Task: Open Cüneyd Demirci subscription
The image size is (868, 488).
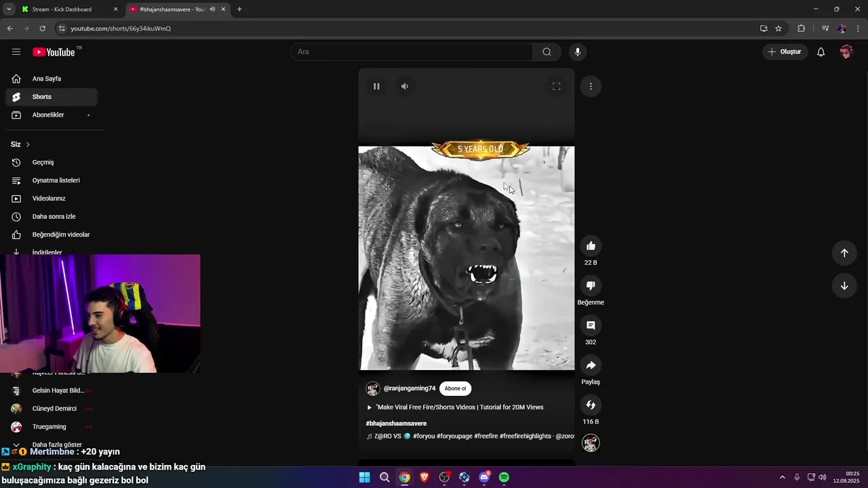Action: [x=52, y=409]
